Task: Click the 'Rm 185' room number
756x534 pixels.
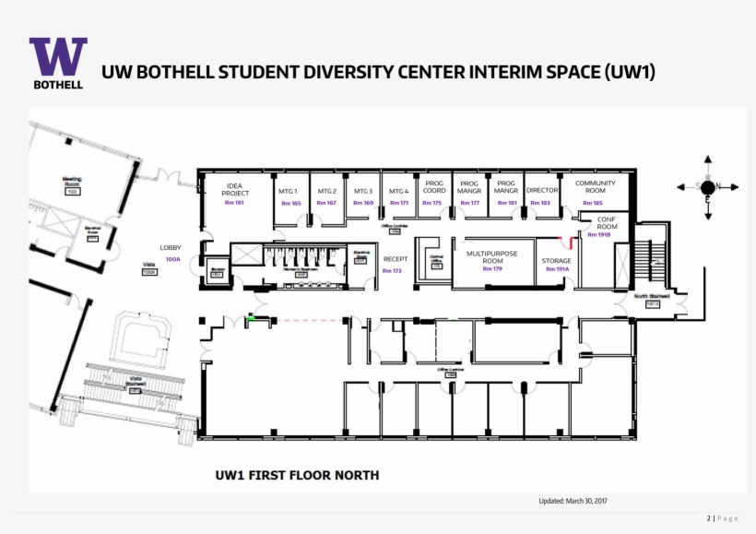Action: pos(593,203)
